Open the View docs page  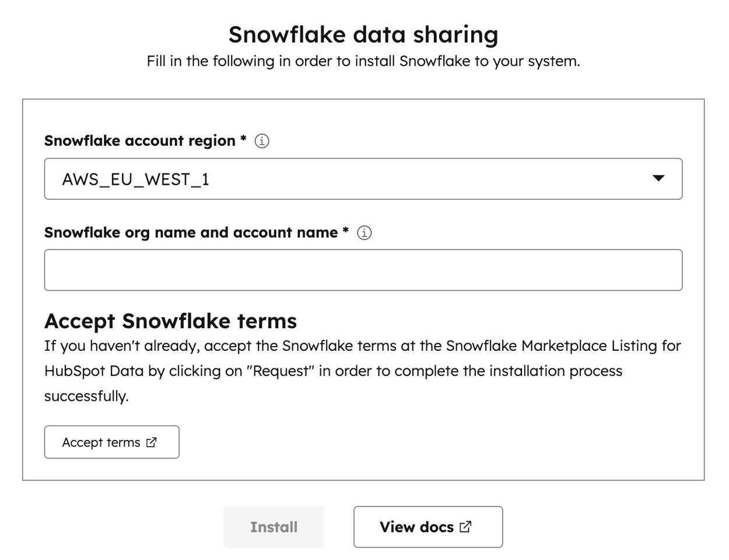(x=428, y=527)
